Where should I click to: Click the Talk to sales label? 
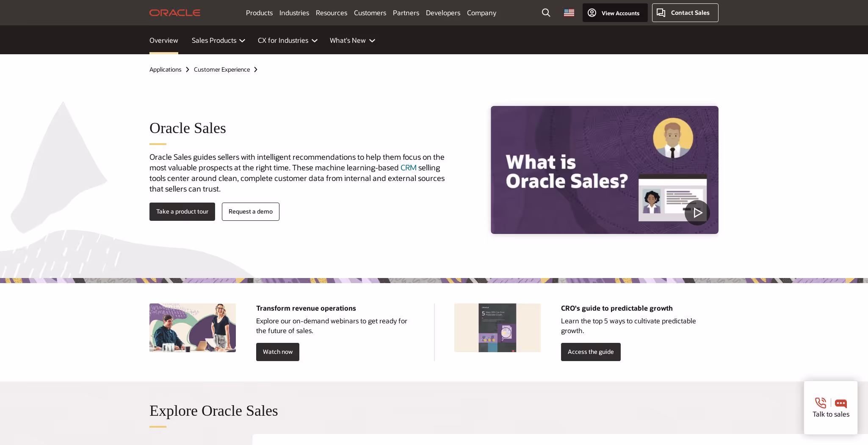[831, 414]
